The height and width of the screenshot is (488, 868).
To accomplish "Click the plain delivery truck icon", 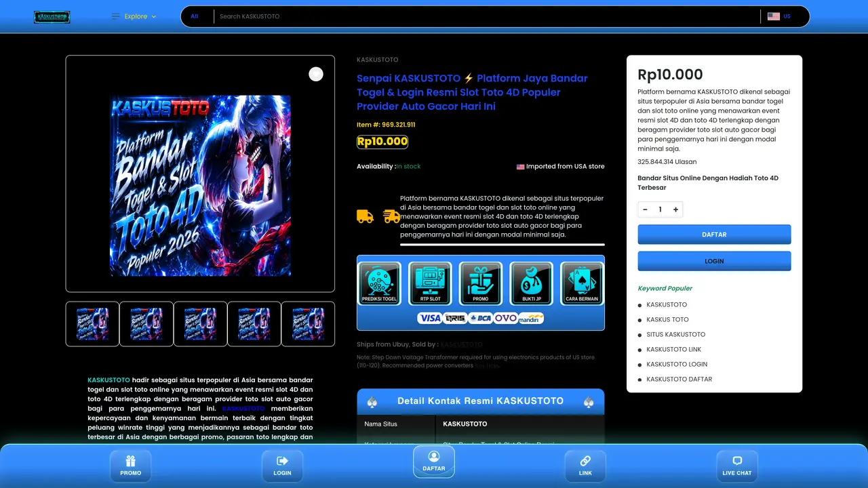I will pyautogui.click(x=365, y=216).
